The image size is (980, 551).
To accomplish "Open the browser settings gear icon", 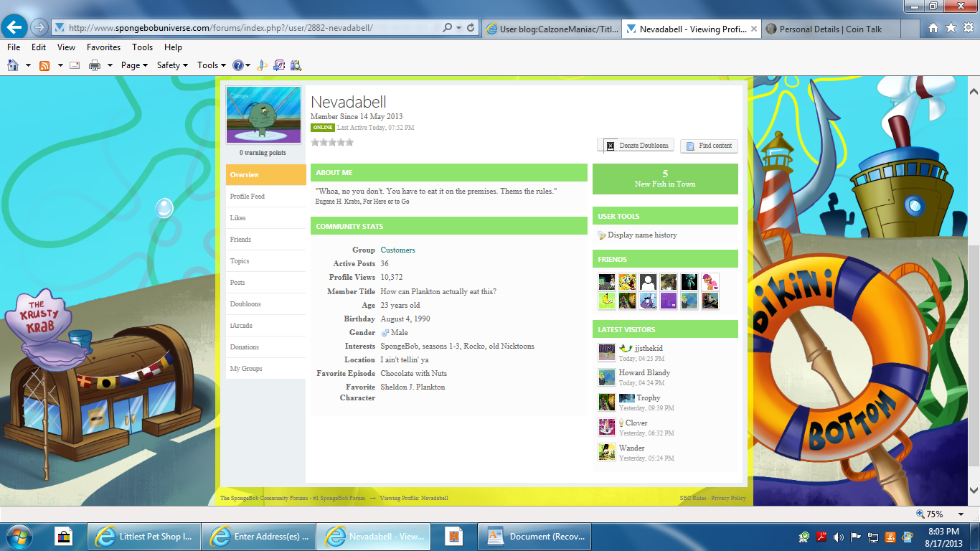I will tap(969, 28).
